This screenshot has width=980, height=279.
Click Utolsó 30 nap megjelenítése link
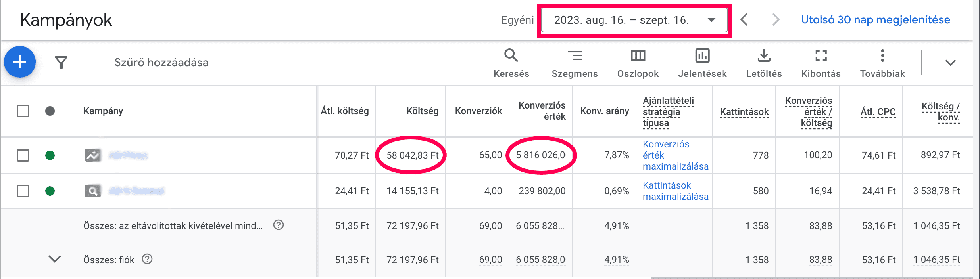[876, 20]
